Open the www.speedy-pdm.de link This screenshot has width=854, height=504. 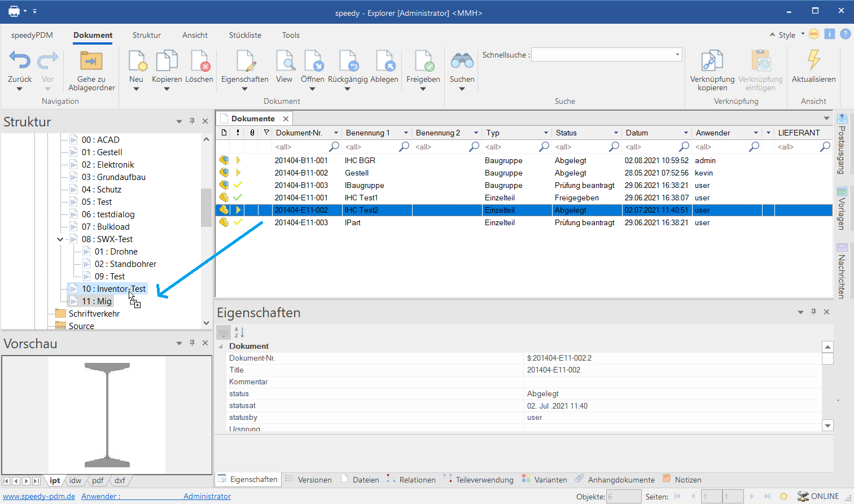pyautogui.click(x=39, y=496)
